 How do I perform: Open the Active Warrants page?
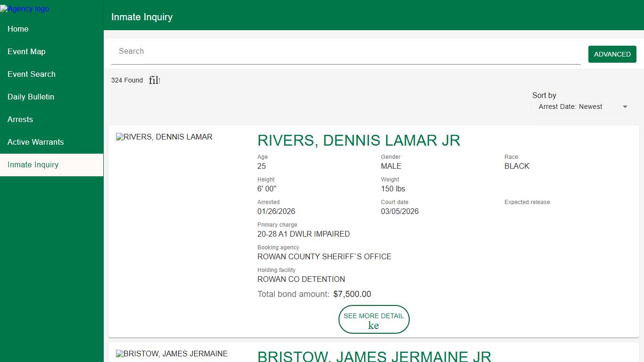tap(35, 142)
